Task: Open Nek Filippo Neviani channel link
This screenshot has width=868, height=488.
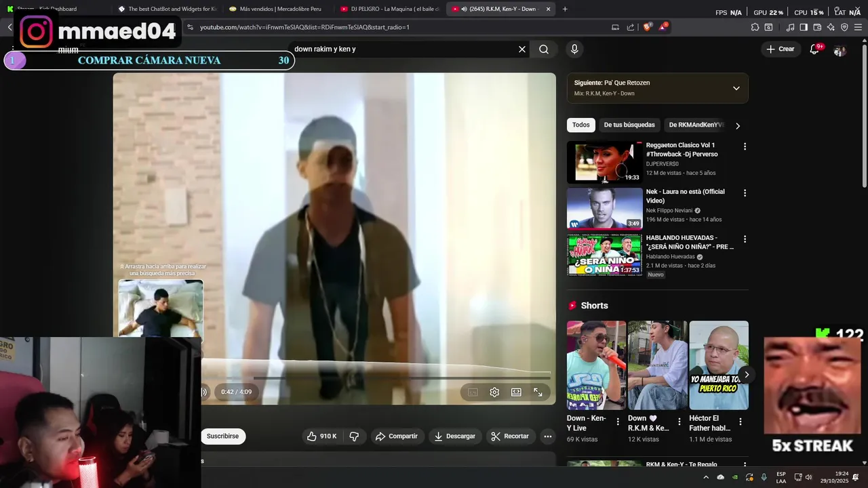Action: [x=669, y=211]
